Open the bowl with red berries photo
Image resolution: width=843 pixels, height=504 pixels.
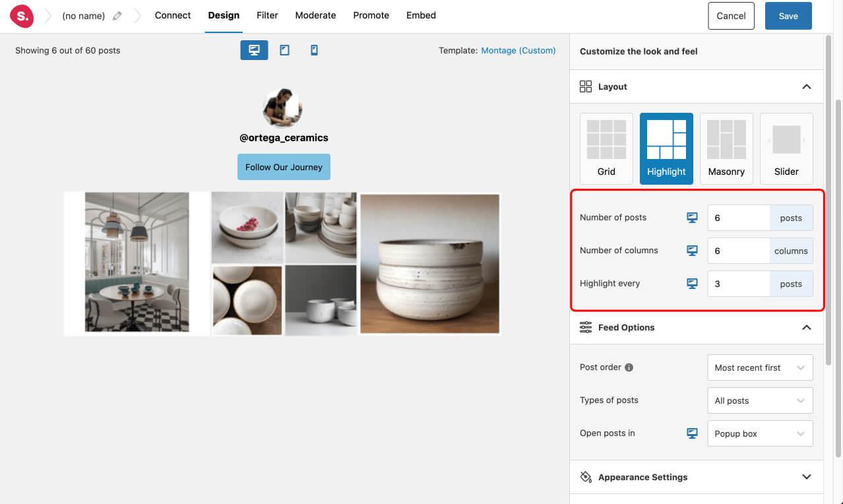pos(247,227)
